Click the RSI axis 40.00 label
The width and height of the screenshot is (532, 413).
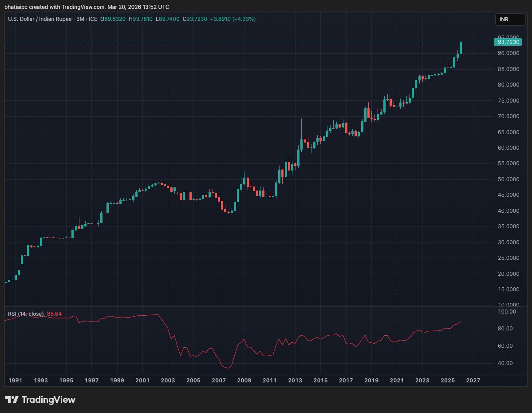coord(505,363)
